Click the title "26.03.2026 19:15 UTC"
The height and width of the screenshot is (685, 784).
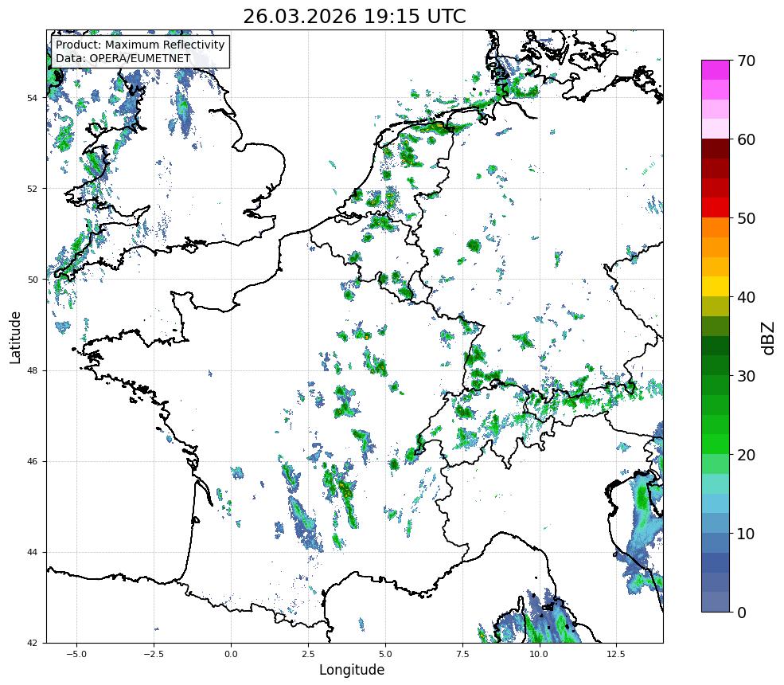pyautogui.click(x=354, y=17)
